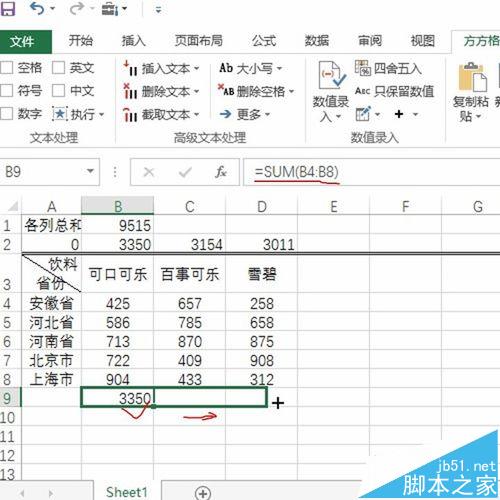The width and height of the screenshot is (500, 500).
Task: Click the sheet scroll right arrow
Action: pyautogui.click(x=51, y=493)
